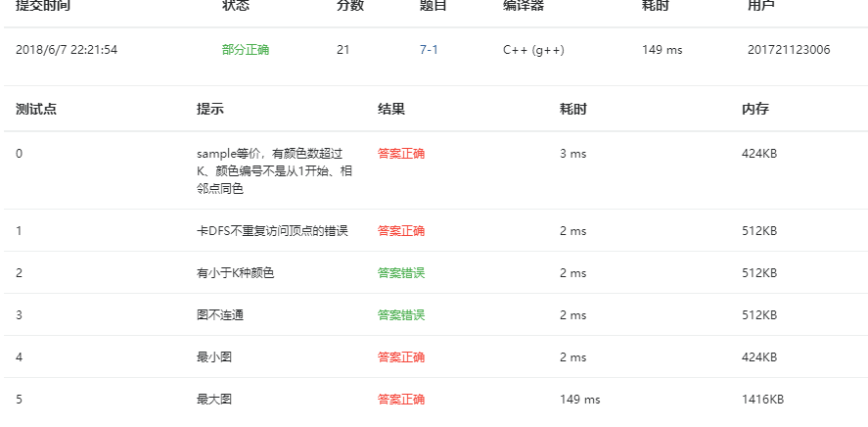868x427 pixels.
Task: Click the hint 图不连通
Action: pos(220,315)
